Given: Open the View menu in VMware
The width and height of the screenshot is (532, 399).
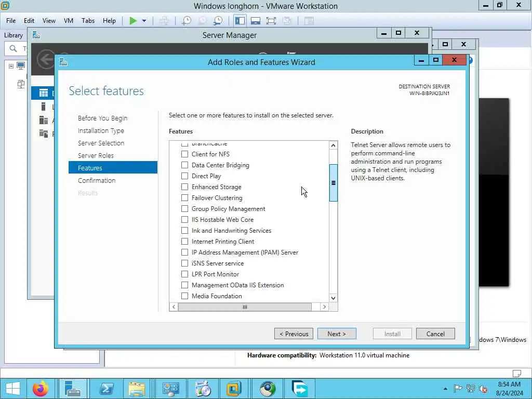Looking at the screenshot, I should click(49, 21).
